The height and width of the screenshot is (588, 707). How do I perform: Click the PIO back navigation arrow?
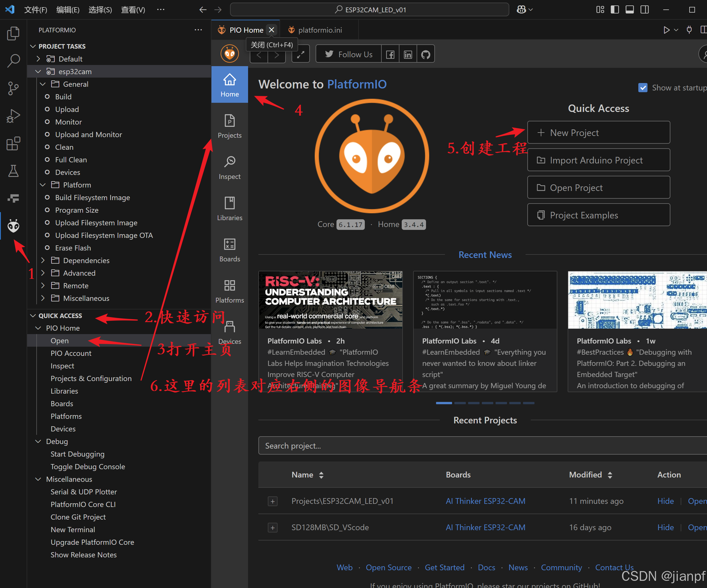point(259,55)
